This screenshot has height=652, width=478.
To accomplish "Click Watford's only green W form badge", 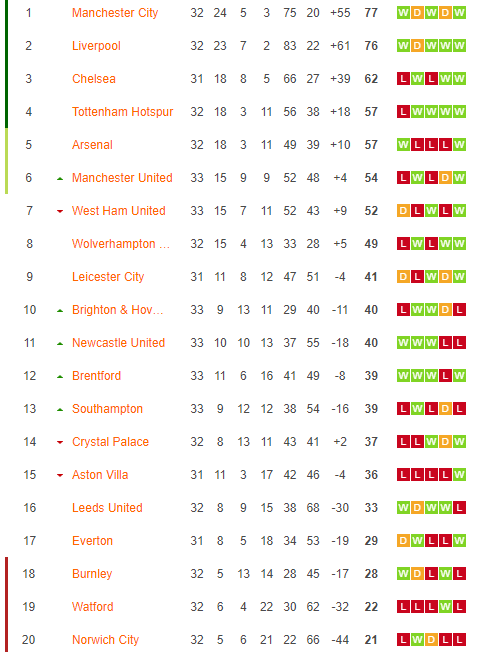I will [x=445, y=607].
